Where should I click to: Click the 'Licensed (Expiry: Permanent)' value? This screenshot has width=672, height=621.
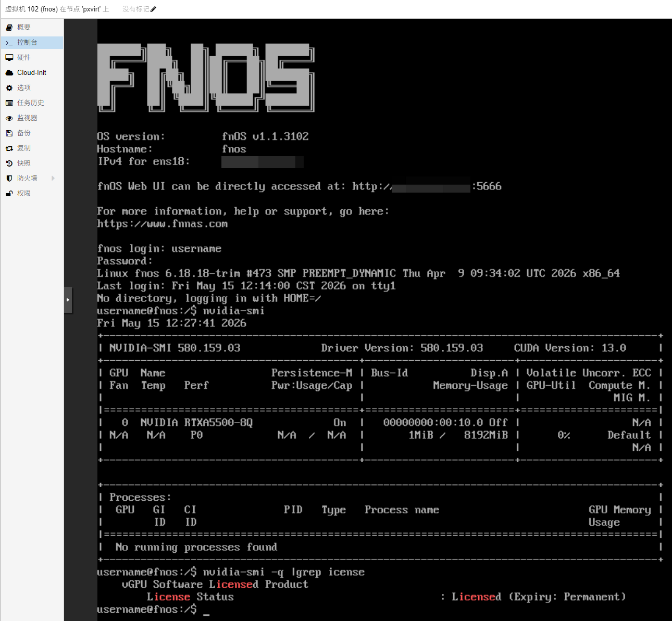(539, 597)
